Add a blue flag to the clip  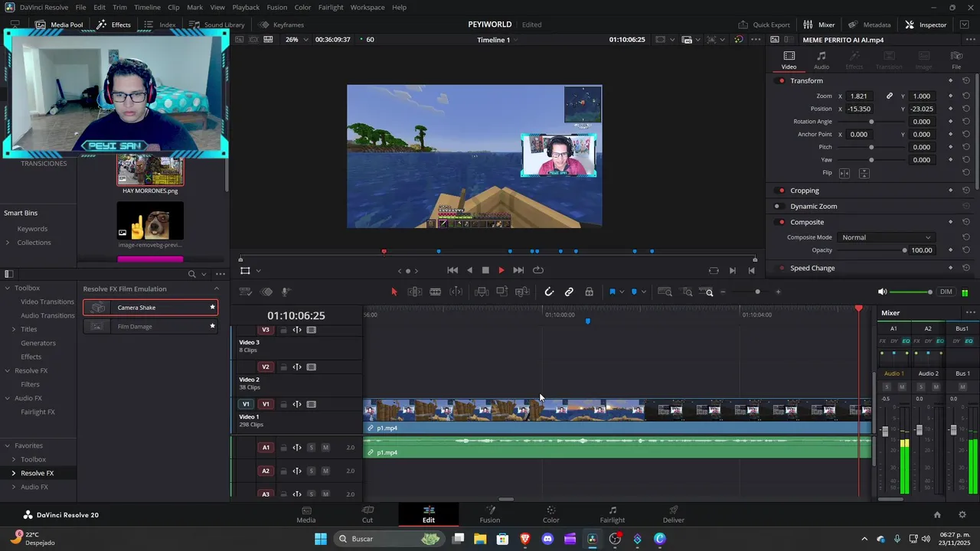(612, 292)
